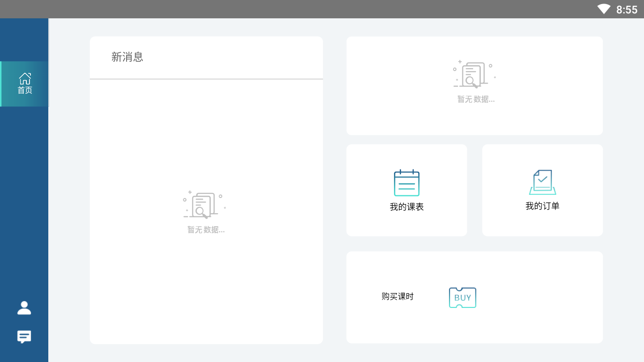Open the 我的订单 document icon
Image resolution: width=644 pixels, height=362 pixels.
[x=542, y=182]
